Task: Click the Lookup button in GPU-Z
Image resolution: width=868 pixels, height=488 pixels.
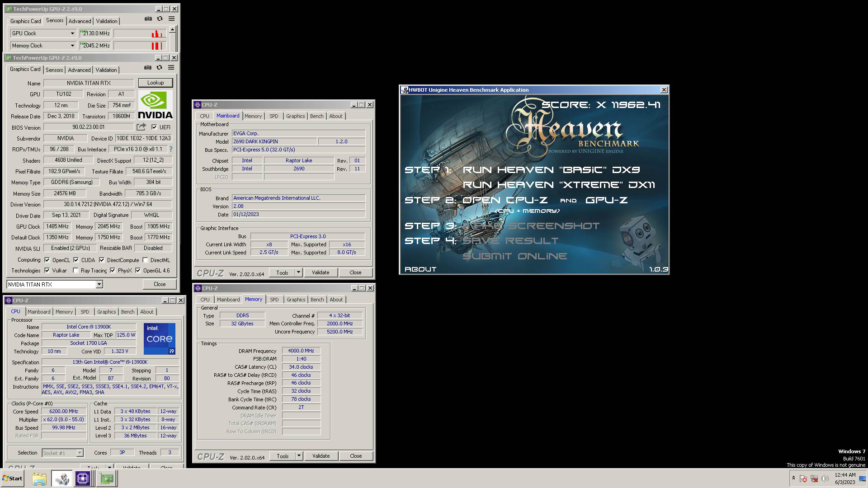Action: coord(156,83)
